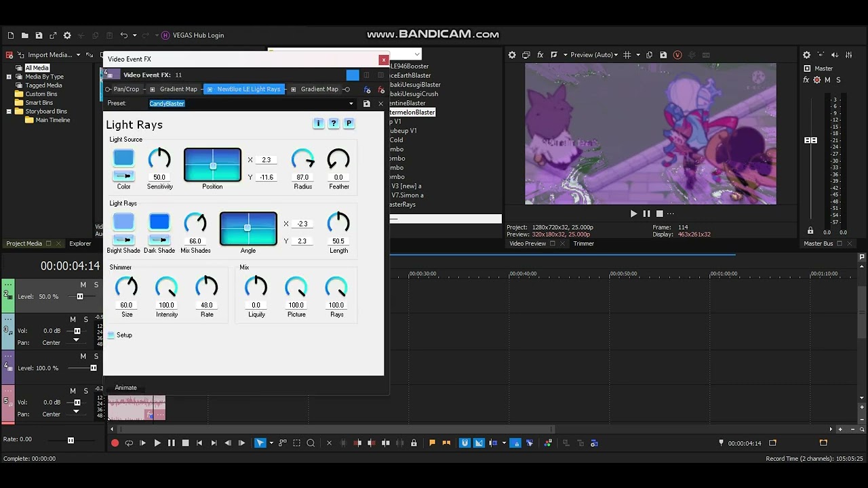Open the Master fx button
Image resolution: width=868 pixels, height=488 pixels.
point(806,80)
